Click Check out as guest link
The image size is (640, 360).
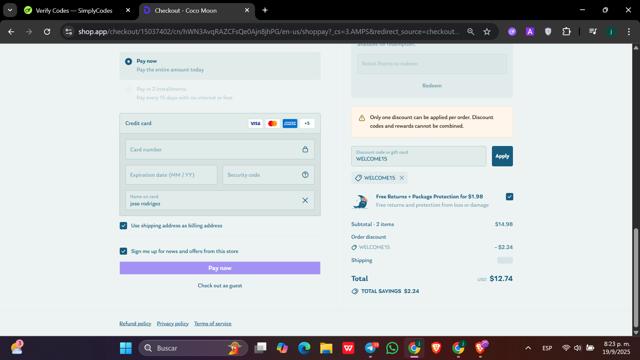point(220,286)
